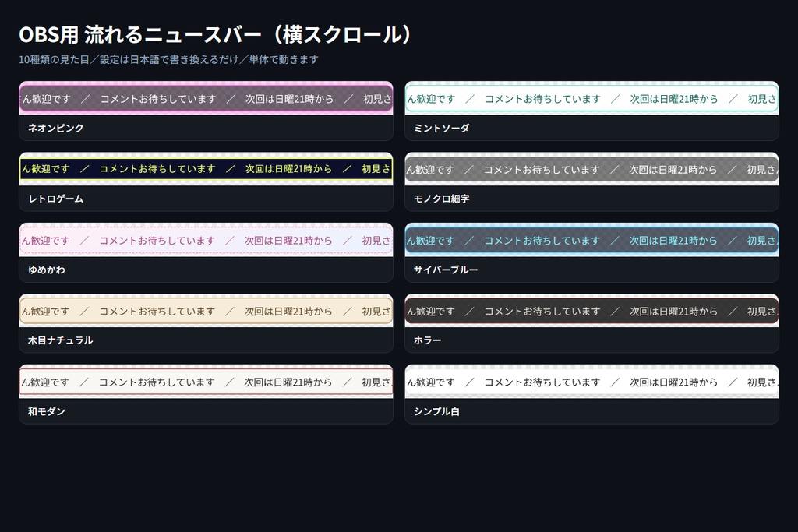Click the ネオンピンク news bar preview

coord(206,99)
